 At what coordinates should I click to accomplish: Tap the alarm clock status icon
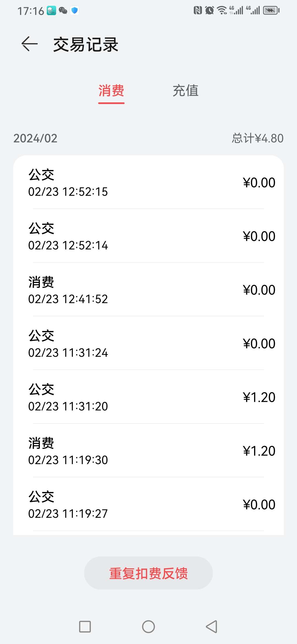tap(210, 10)
